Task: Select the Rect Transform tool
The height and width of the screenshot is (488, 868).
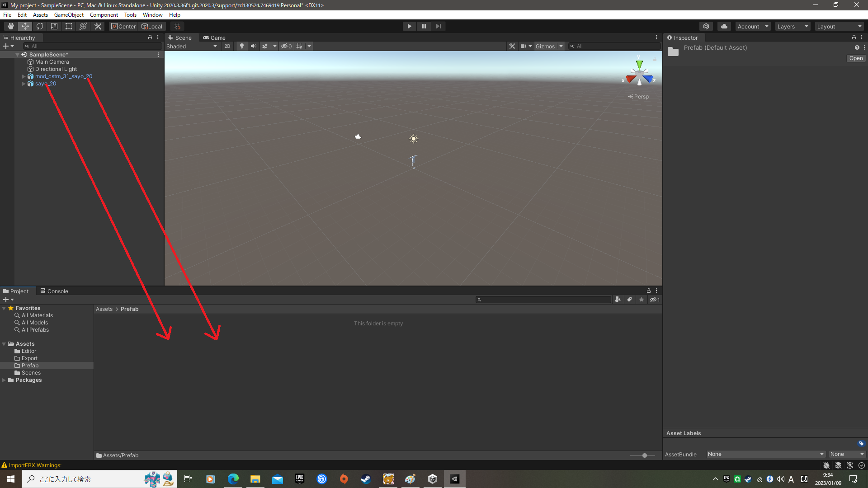Action: click(69, 26)
